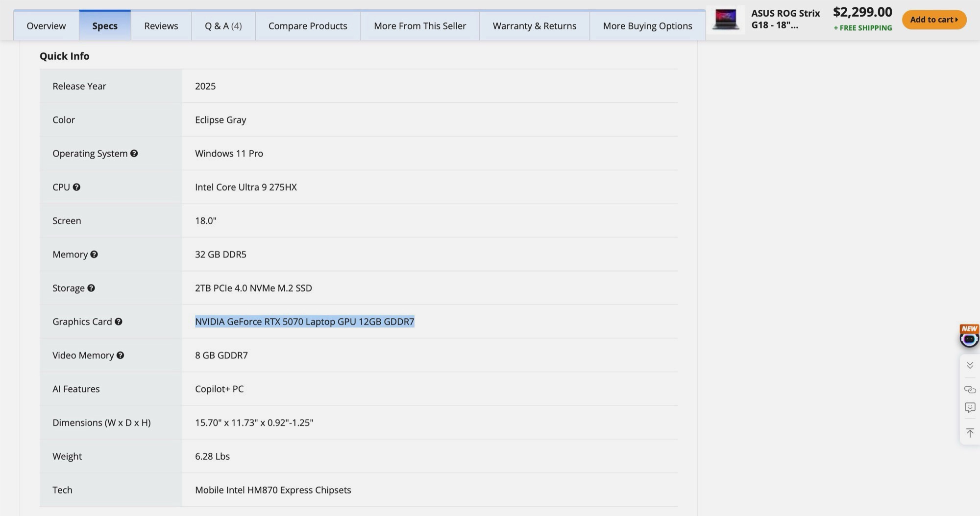Click the ASUS ROG Strix laptop thumbnail
980x516 pixels.
click(x=726, y=20)
